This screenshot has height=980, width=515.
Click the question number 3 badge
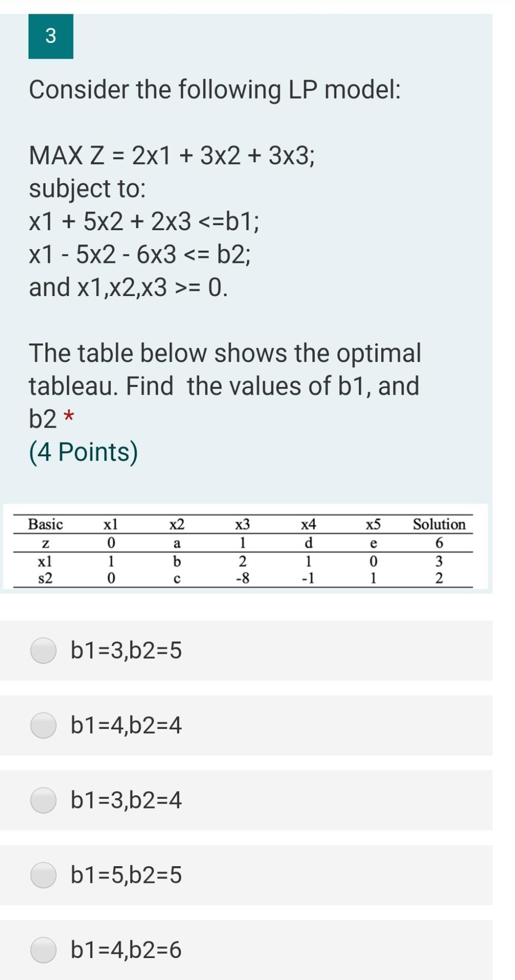coord(50,37)
